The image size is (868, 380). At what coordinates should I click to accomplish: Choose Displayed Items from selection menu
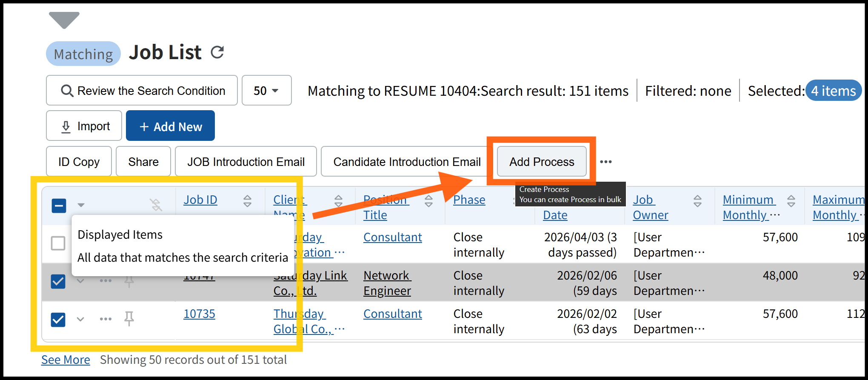[x=120, y=235]
